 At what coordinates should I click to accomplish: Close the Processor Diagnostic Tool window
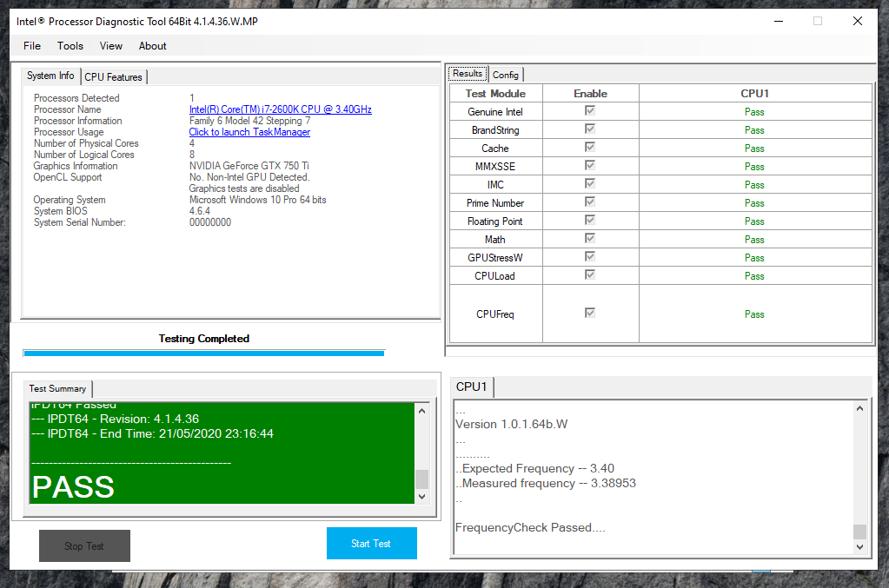[x=857, y=22]
